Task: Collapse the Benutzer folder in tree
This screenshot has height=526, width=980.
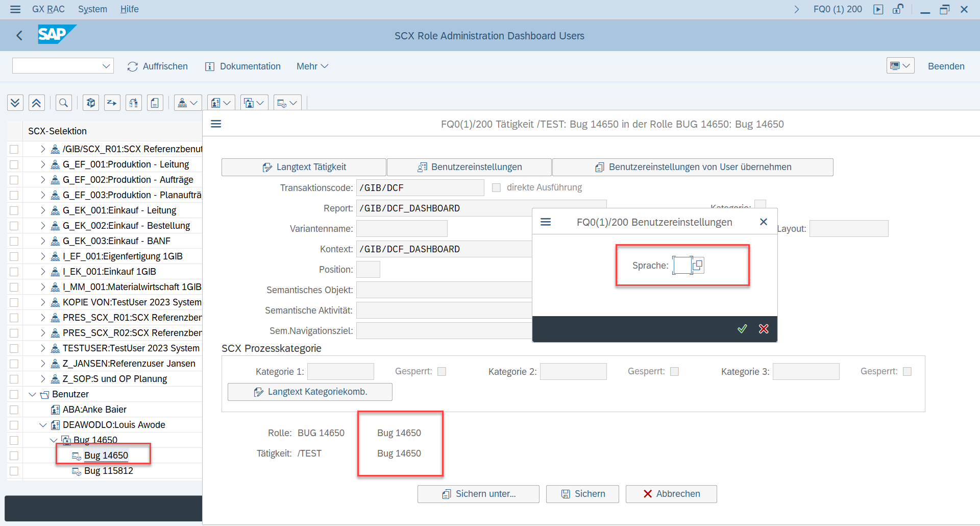Action: (x=33, y=394)
